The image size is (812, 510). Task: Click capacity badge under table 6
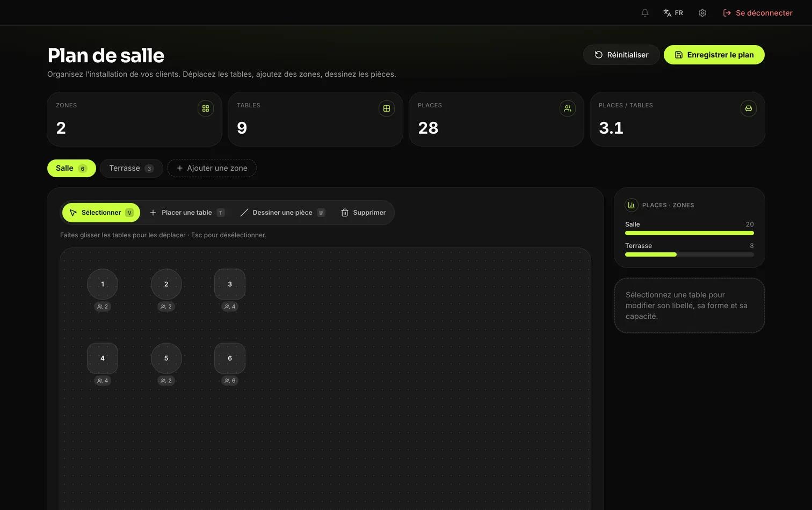click(x=230, y=381)
